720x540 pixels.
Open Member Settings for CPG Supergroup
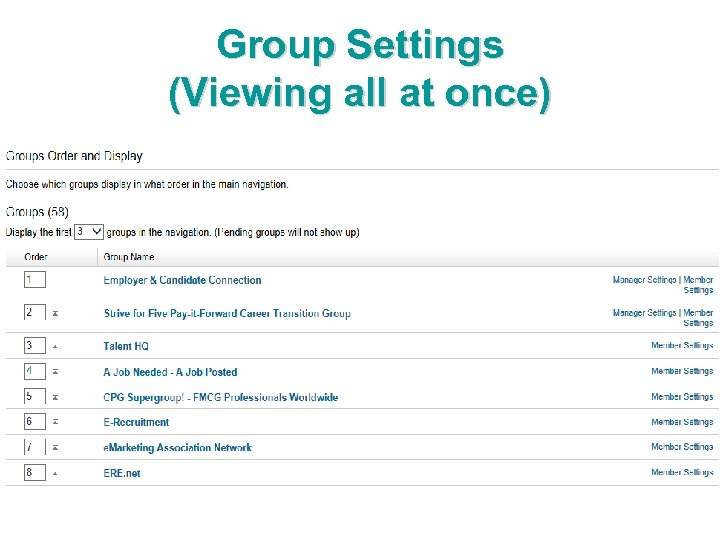[682, 397]
